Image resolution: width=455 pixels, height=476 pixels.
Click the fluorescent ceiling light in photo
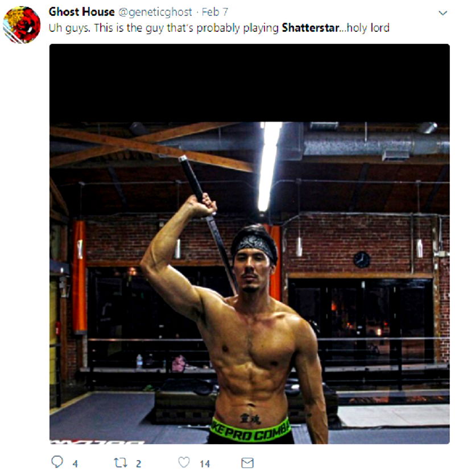coord(268,167)
